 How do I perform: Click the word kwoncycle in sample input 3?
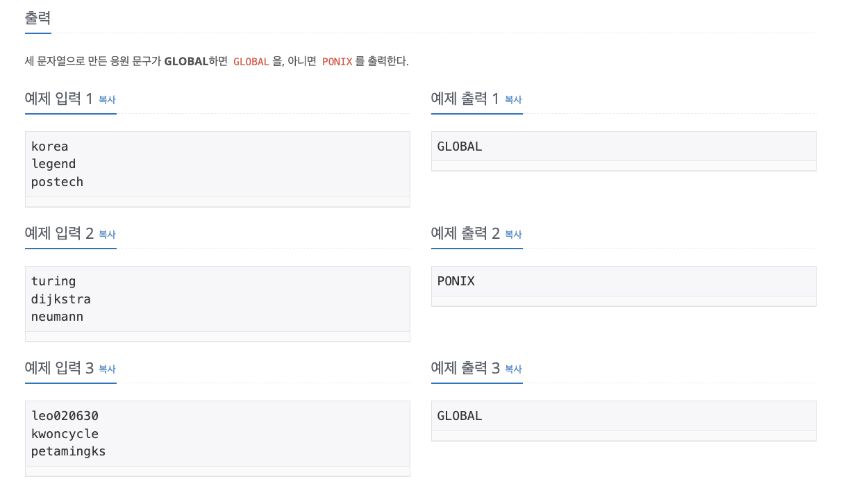point(65,434)
